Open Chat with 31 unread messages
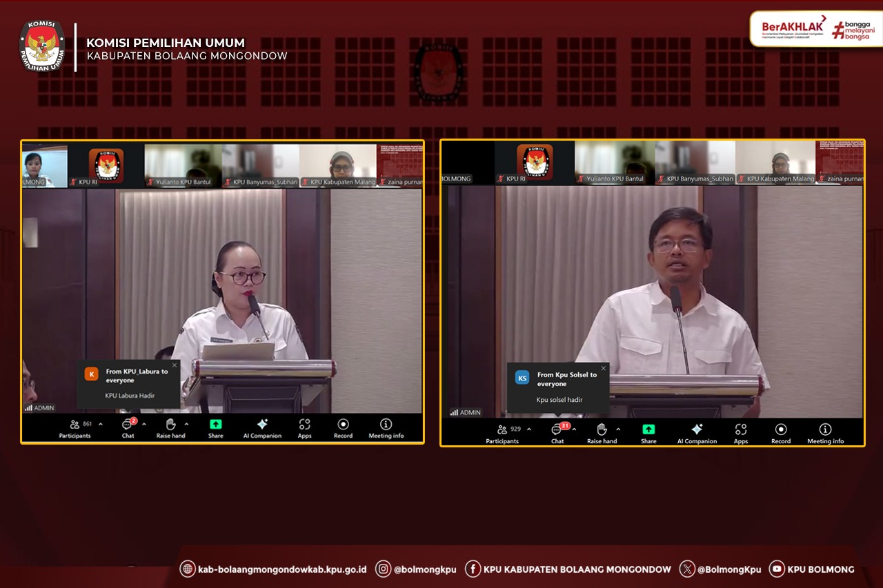Image resolution: width=883 pixels, height=588 pixels. click(557, 432)
